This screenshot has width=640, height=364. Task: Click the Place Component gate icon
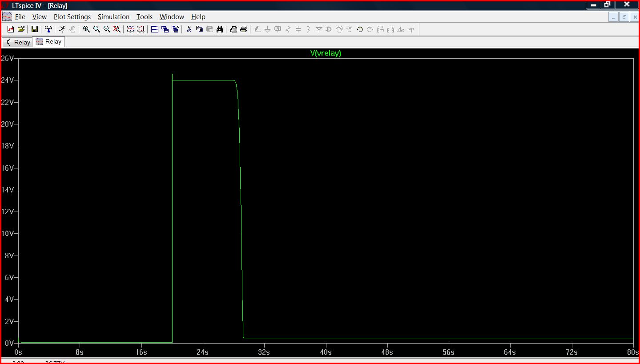[x=329, y=29]
